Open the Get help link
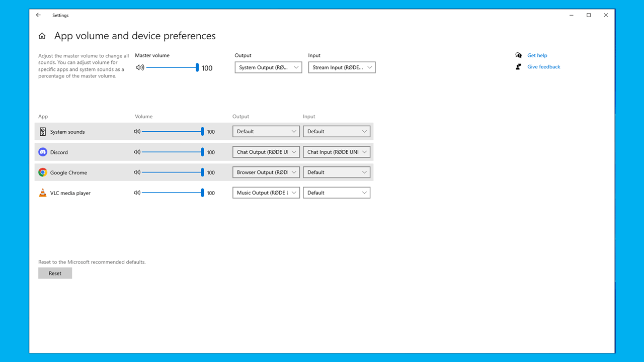The image size is (644, 362). [x=537, y=55]
